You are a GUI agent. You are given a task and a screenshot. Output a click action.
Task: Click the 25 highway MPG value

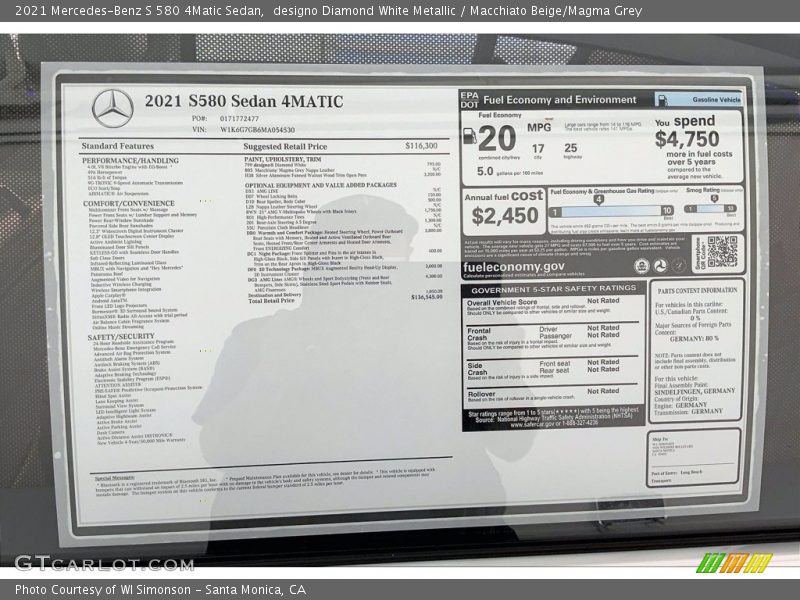point(570,148)
